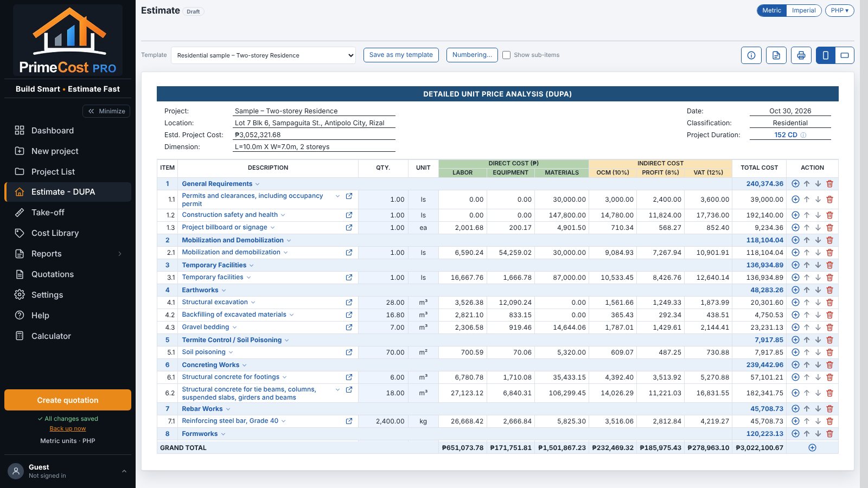Add item under General Requirements row
The width and height of the screenshot is (868, 488).
tap(795, 184)
